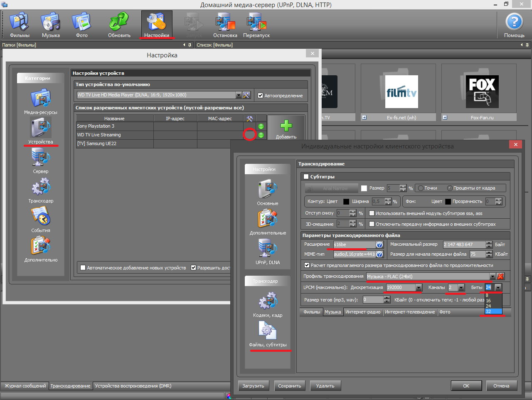Enable the Субтитры checkbox
Image resolution: width=532 pixels, height=400 pixels.
pyautogui.click(x=306, y=177)
